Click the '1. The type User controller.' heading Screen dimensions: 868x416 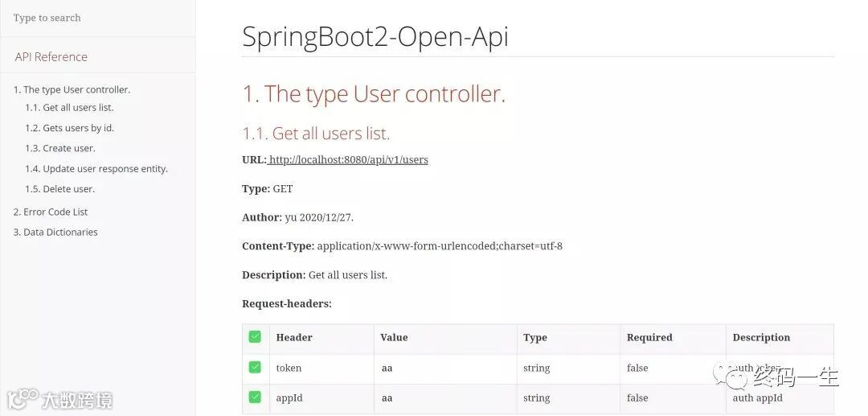(374, 94)
